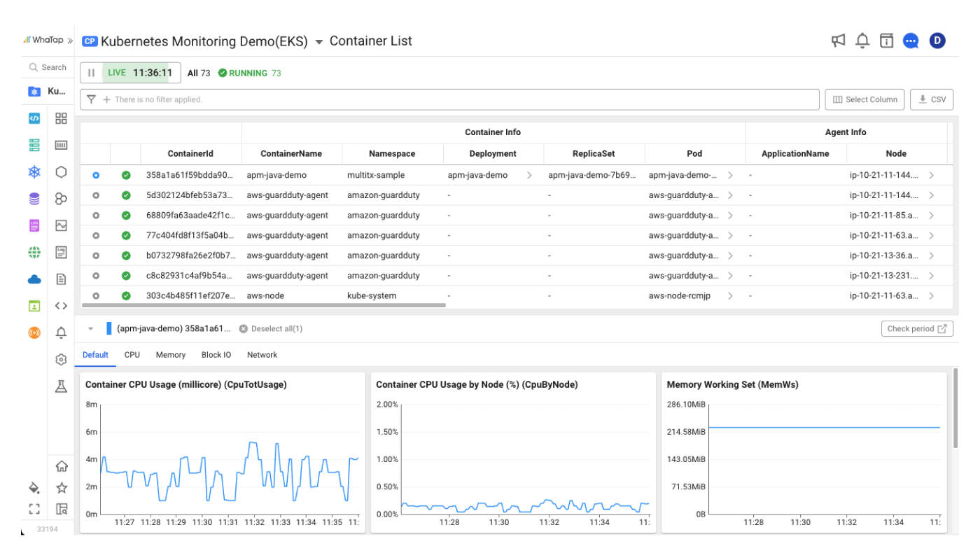Open the chart analysis icon in submenu

click(x=61, y=225)
